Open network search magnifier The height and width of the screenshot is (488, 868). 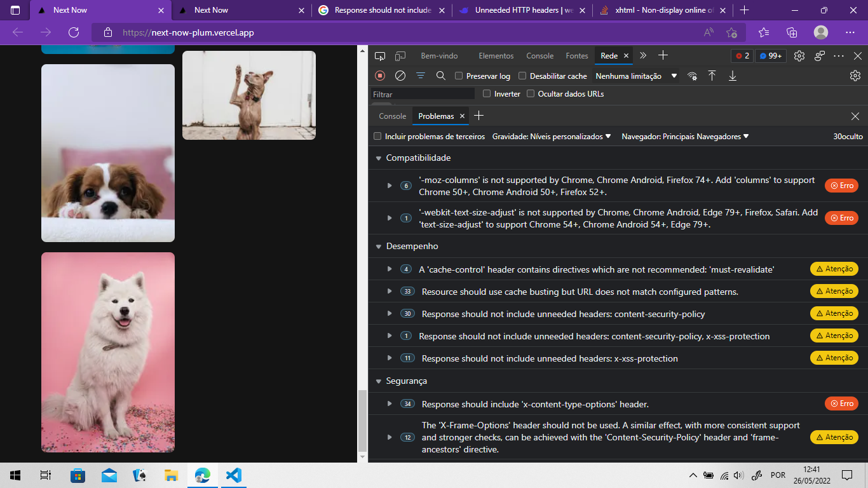click(441, 76)
